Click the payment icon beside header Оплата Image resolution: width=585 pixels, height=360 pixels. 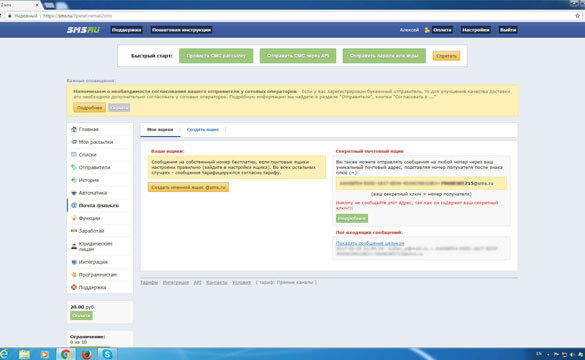click(427, 30)
